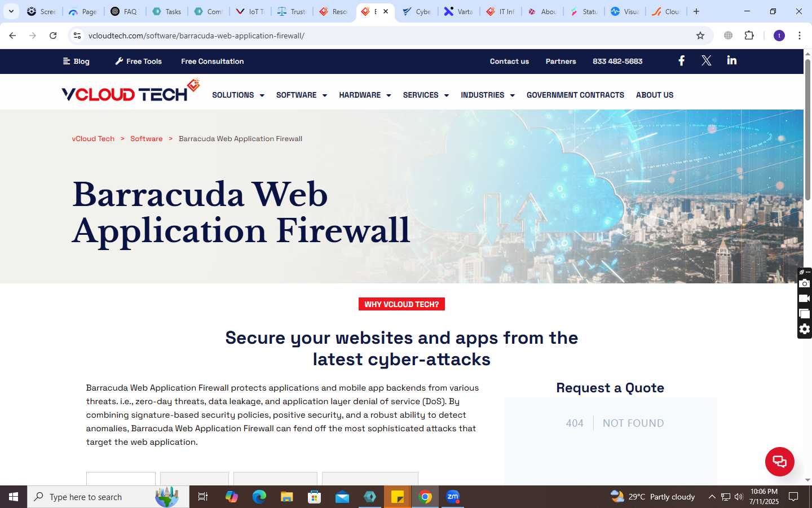
Task: Open Zoom from the Windows taskbar
Action: [x=453, y=497]
